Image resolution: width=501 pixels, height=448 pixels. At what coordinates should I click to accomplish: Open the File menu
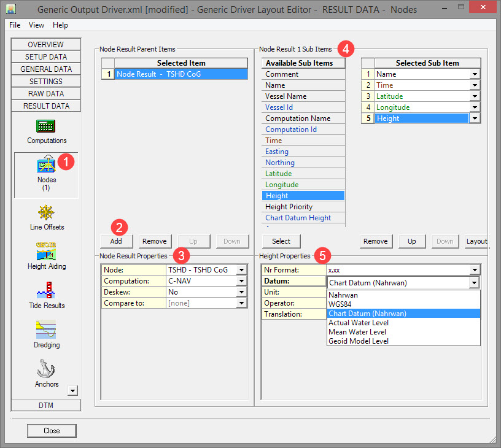click(15, 25)
